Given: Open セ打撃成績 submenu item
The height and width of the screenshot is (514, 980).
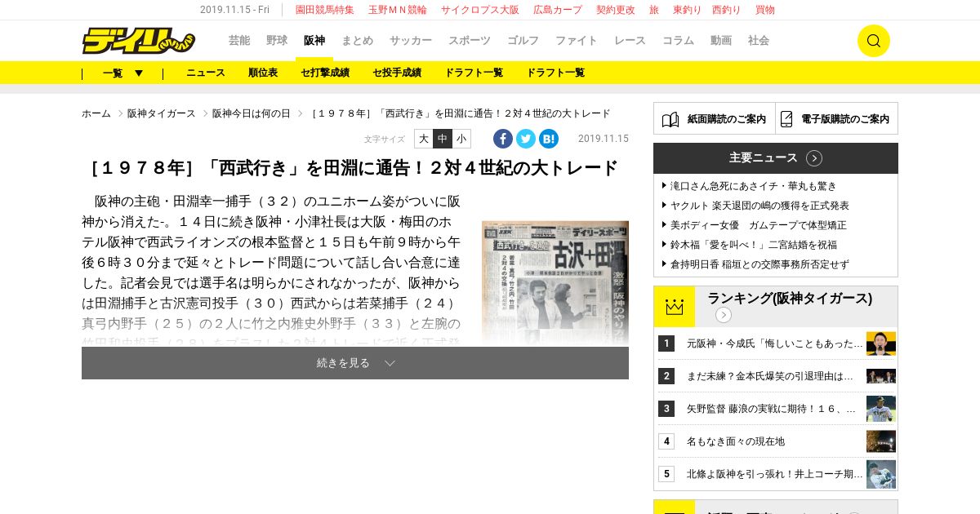Looking at the screenshot, I should pyautogui.click(x=325, y=73).
